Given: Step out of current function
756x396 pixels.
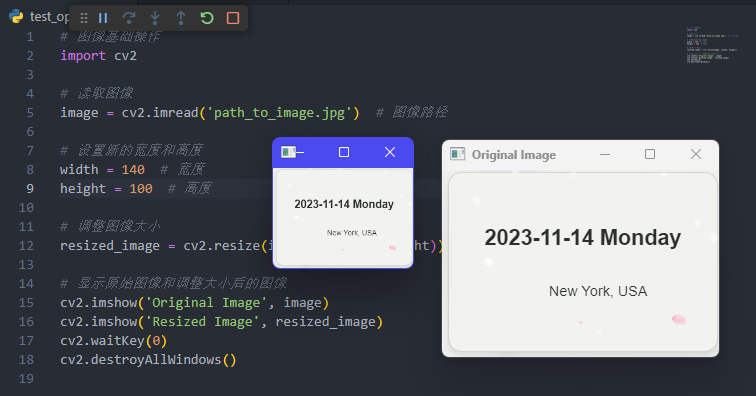Looking at the screenshot, I should (181, 18).
